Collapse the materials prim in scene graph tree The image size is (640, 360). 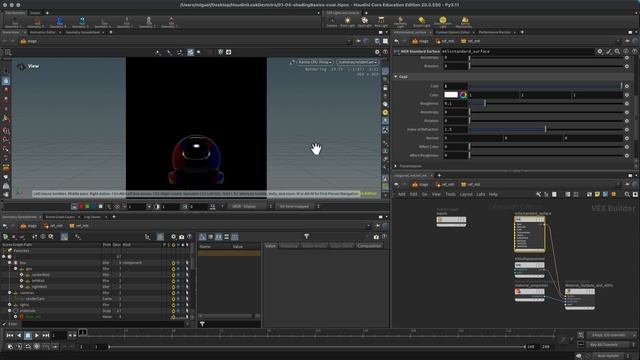(9, 311)
